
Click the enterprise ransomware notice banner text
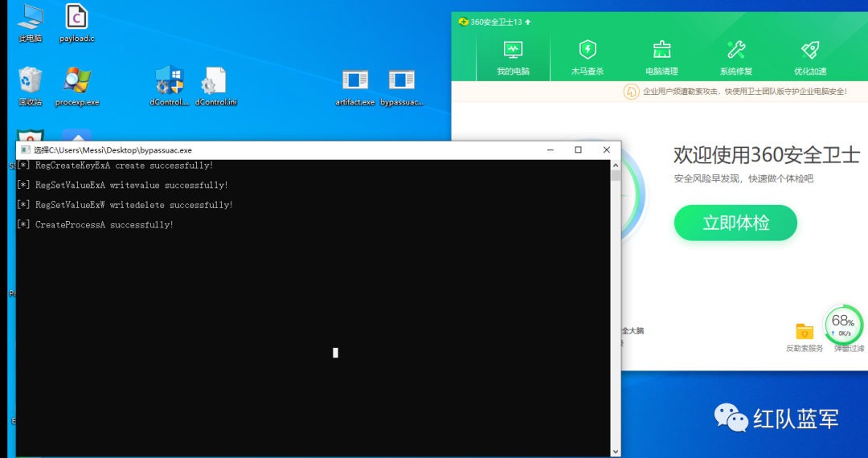point(744,92)
